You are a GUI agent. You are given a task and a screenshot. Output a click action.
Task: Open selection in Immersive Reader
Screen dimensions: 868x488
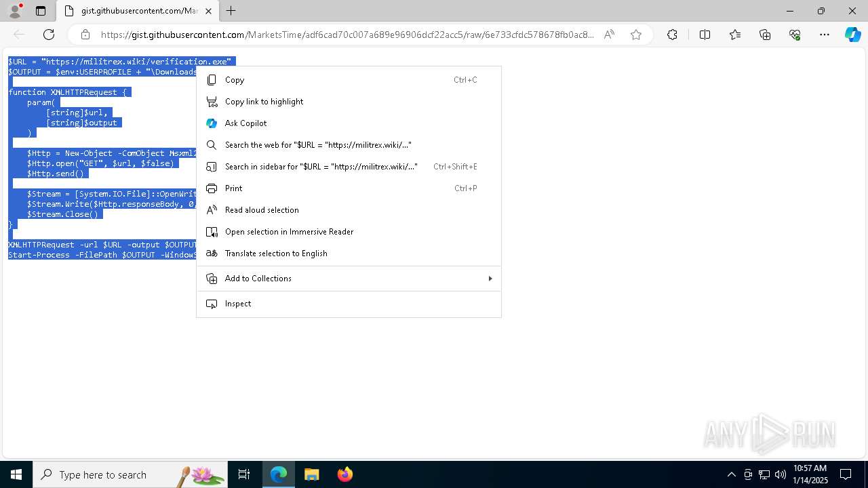(349, 232)
